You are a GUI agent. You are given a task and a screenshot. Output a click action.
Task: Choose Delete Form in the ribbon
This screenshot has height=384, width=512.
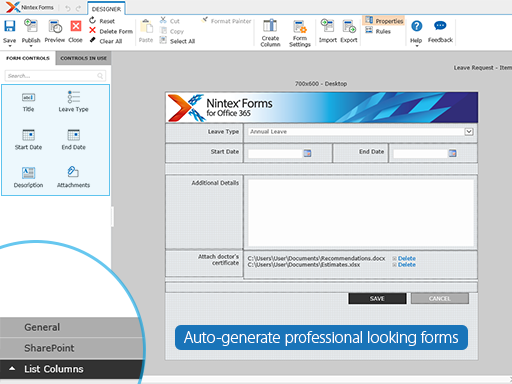[111, 31]
